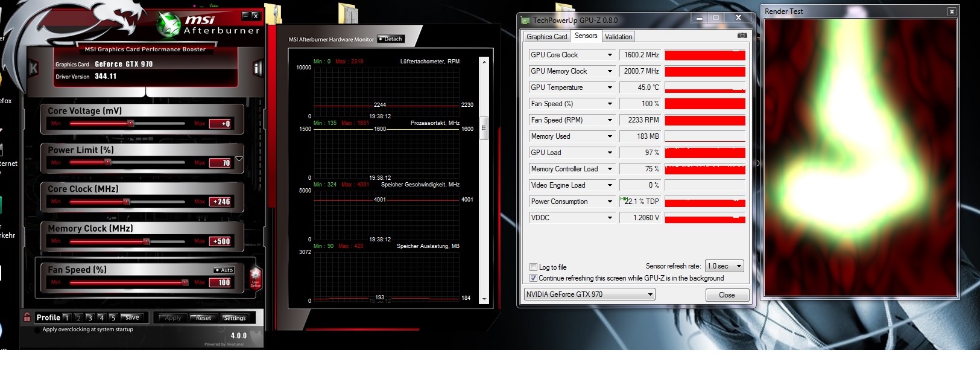Select profile slot 5
Viewport: 980px width, 391px height.
(x=112, y=317)
